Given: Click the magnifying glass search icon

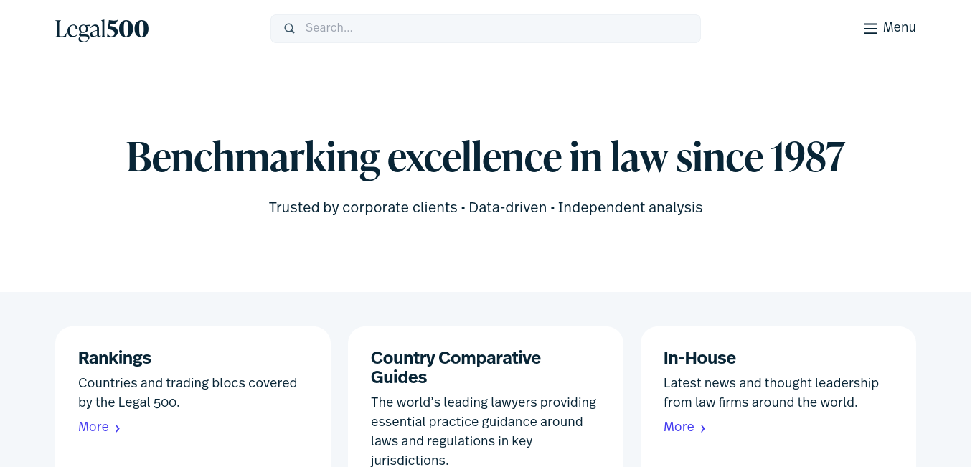Looking at the screenshot, I should click(x=290, y=29).
